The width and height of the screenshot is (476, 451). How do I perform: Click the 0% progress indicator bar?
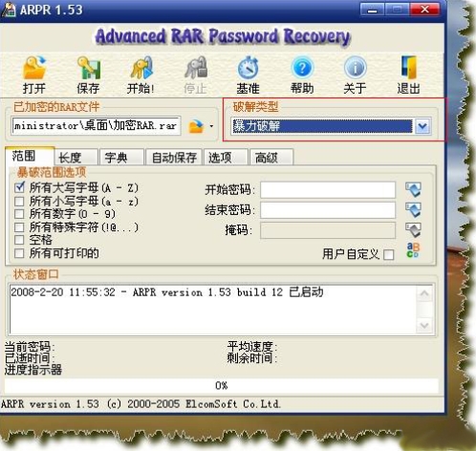pos(222,386)
